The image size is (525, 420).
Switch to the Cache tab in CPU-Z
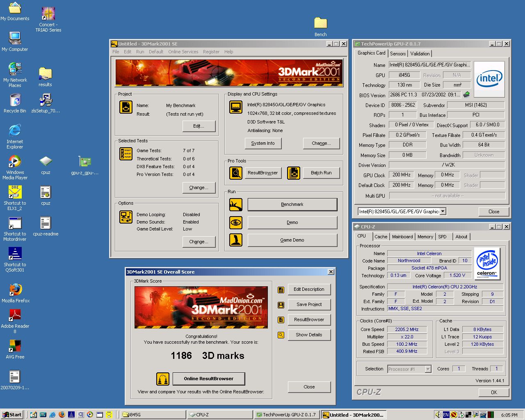[x=381, y=237]
